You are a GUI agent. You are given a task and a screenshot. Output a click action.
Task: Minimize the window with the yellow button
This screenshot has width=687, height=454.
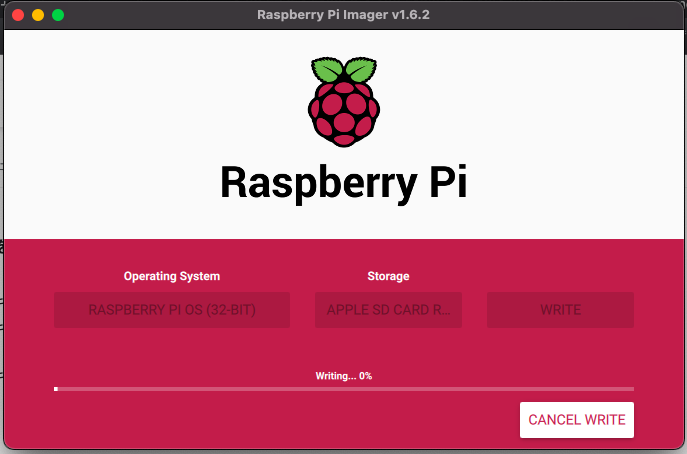coord(38,15)
